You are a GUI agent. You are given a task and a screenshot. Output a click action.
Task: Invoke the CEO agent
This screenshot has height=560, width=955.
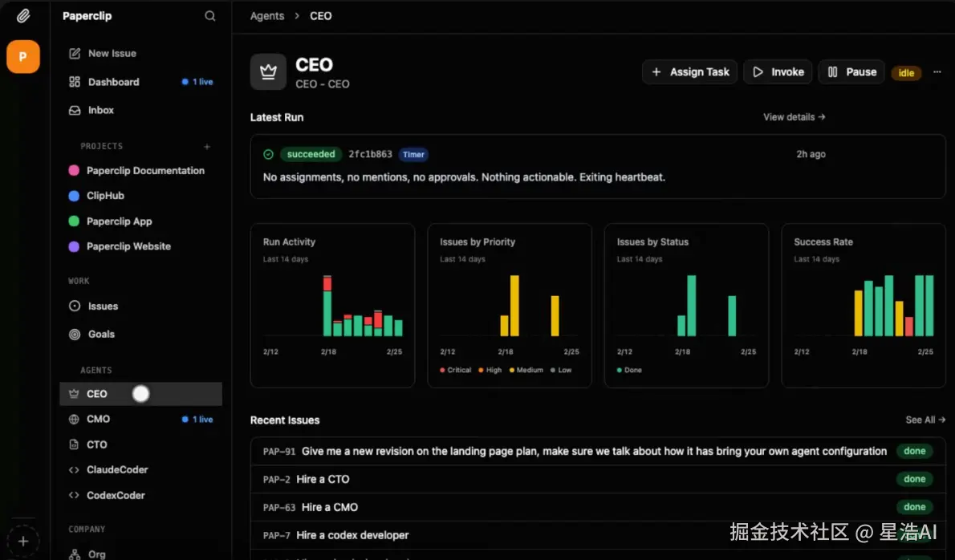(778, 72)
